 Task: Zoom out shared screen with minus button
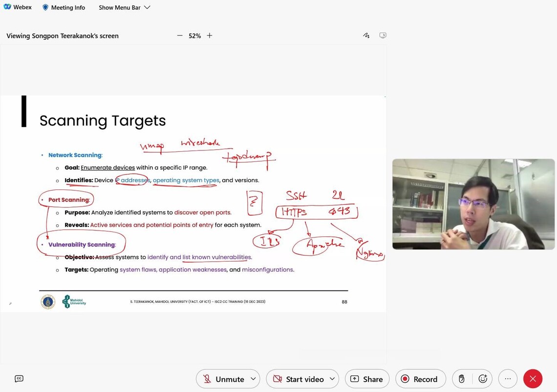tap(180, 36)
